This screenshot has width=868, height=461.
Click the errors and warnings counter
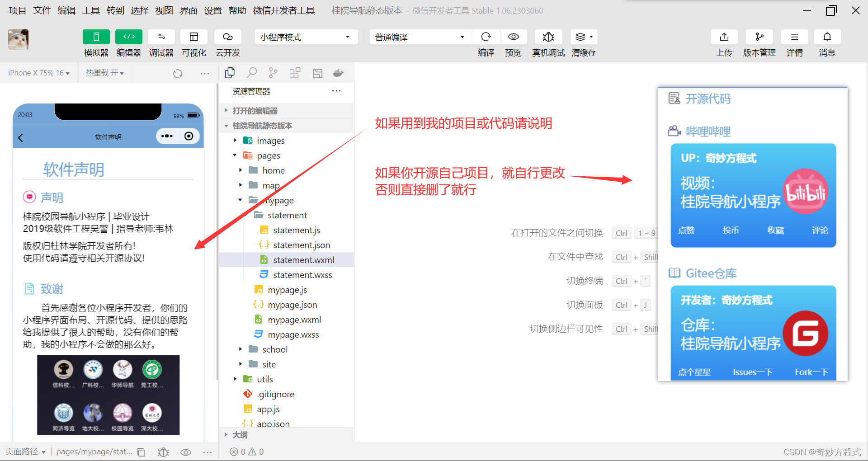(x=247, y=452)
